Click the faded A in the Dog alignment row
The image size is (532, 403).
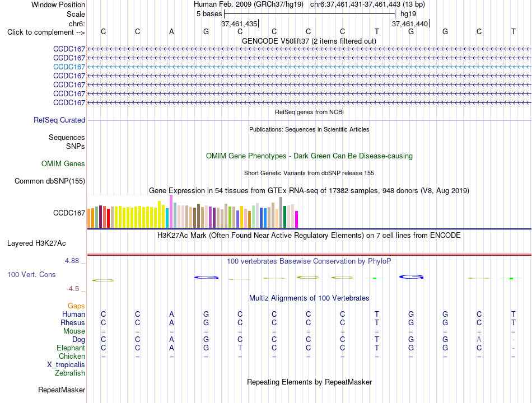(x=479, y=339)
